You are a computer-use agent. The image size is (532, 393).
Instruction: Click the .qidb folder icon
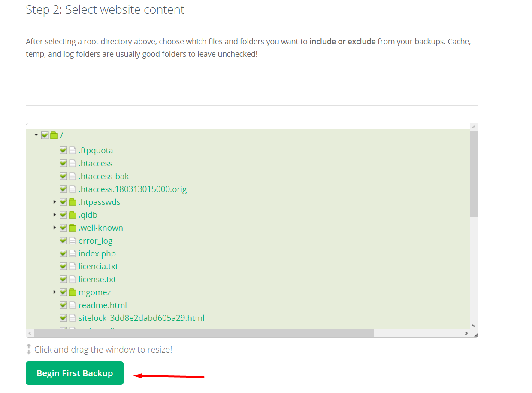click(73, 215)
